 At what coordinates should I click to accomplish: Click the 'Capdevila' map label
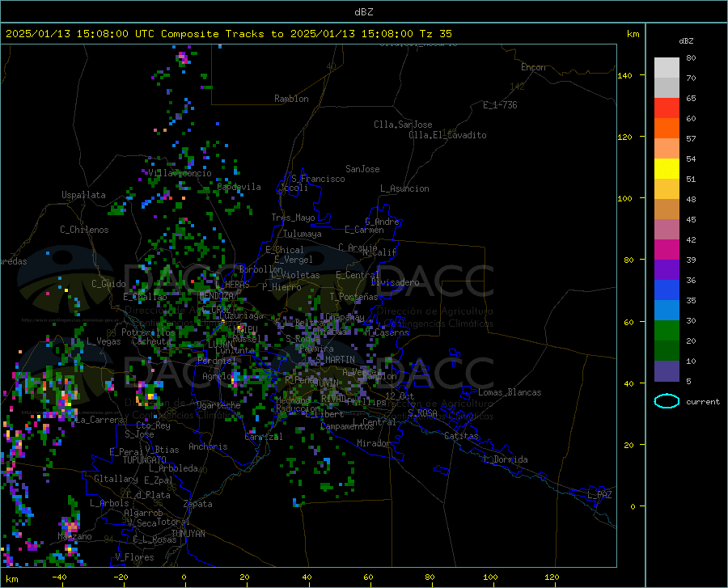239,187
